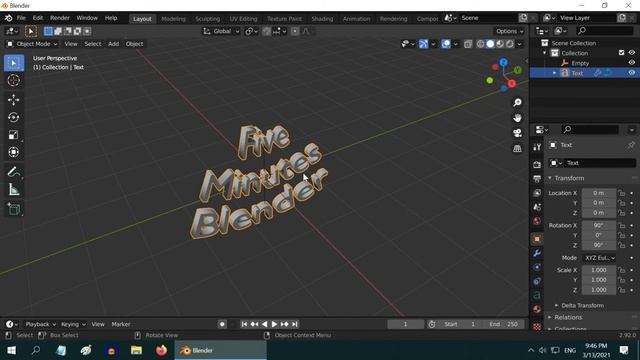Hide the Text object in outliner
Screen dimensions: 640x360
pos(631,73)
